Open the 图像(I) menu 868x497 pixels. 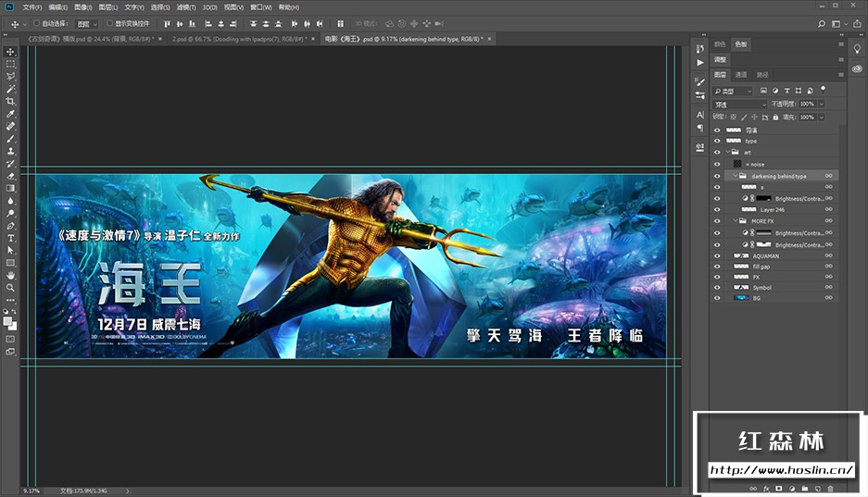click(x=83, y=7)
